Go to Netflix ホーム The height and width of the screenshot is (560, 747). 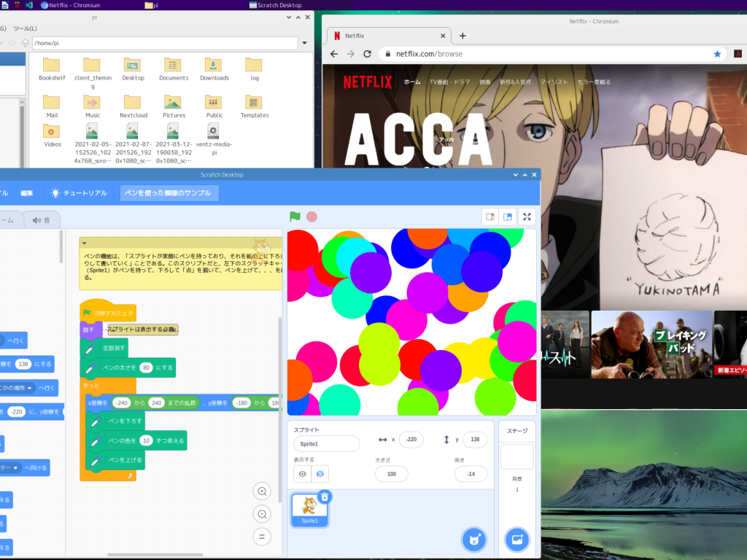point(412,82)
